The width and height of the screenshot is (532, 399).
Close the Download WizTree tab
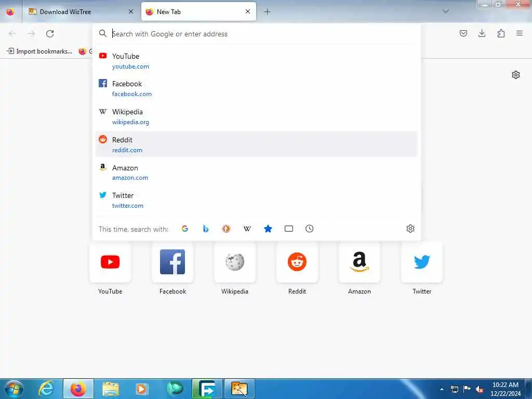click(x=130, y=11)
